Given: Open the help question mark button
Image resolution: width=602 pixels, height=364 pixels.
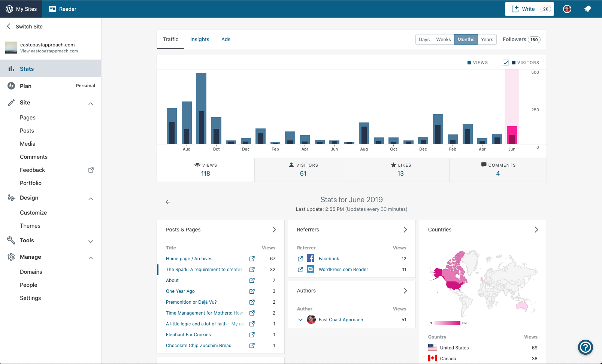Looking at the screenshot, I should (585, 347).
